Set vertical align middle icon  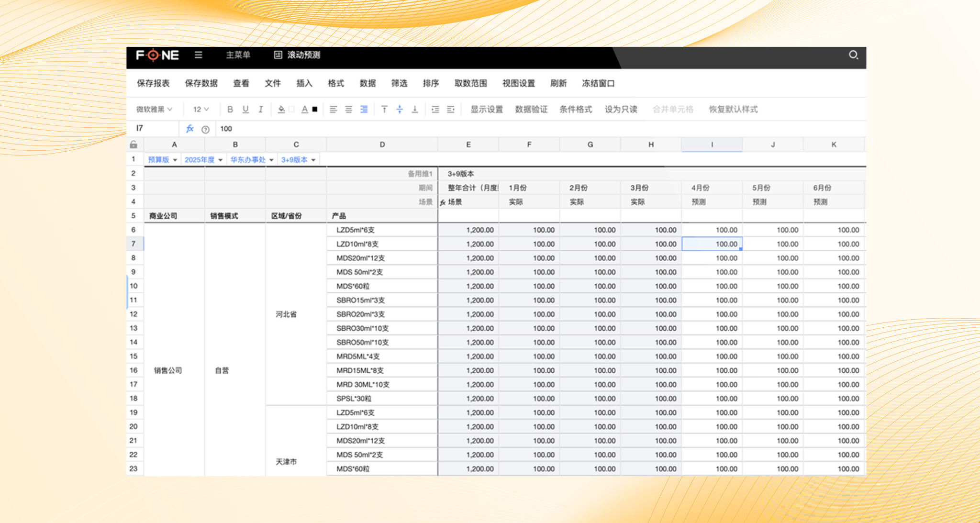click(400, 109)
